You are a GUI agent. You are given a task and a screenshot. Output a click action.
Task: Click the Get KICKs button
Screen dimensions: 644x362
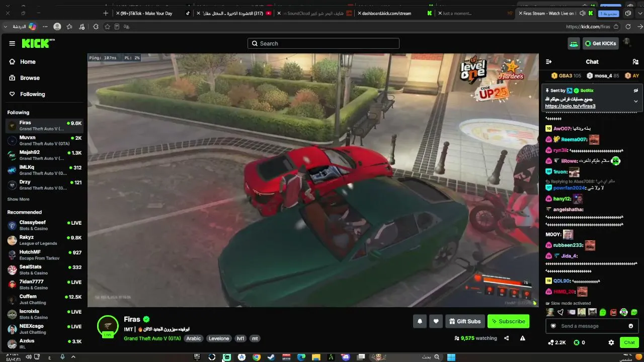coord(600,44)
